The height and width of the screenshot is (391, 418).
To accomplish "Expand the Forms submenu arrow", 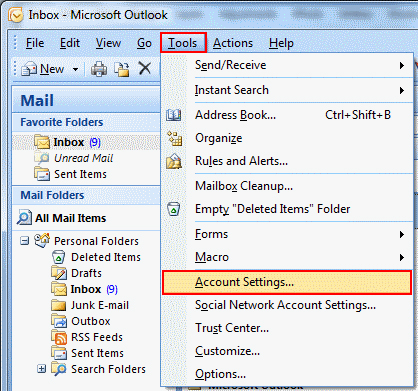I will pyautogui.click(x=402, y=234).
